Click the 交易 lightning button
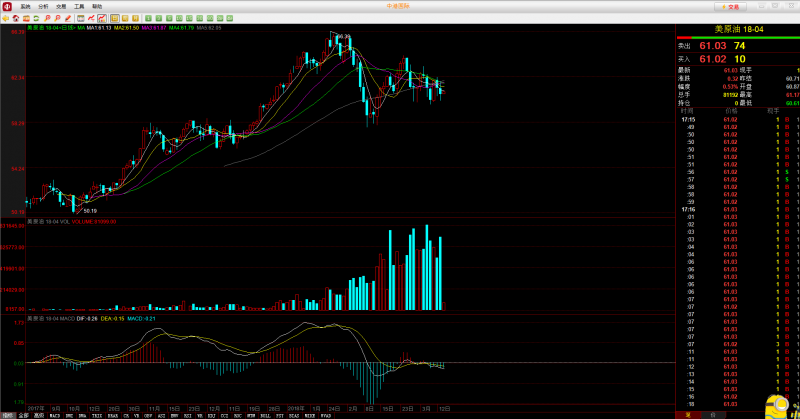 [x=730, y=7]
